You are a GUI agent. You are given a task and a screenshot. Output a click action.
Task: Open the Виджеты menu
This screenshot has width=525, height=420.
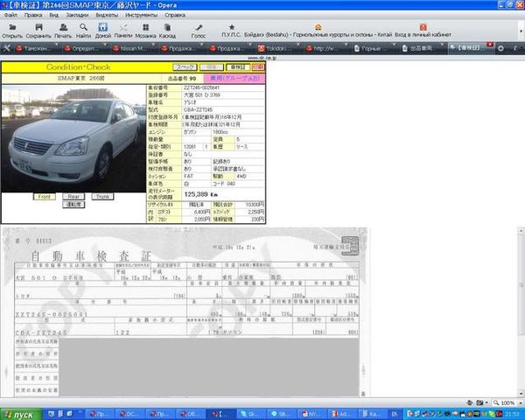click(x=107, y=15)
